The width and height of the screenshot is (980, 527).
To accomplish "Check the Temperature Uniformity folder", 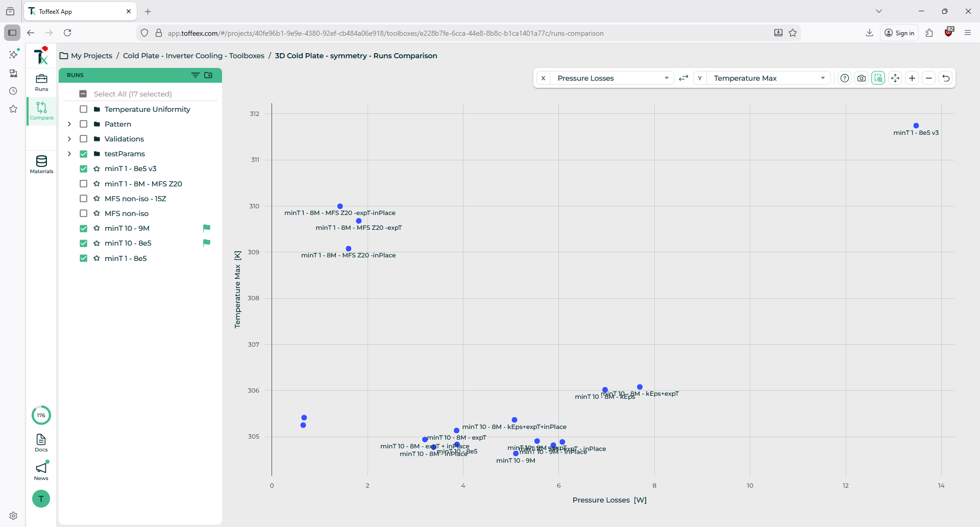I will tap(83, 109).
